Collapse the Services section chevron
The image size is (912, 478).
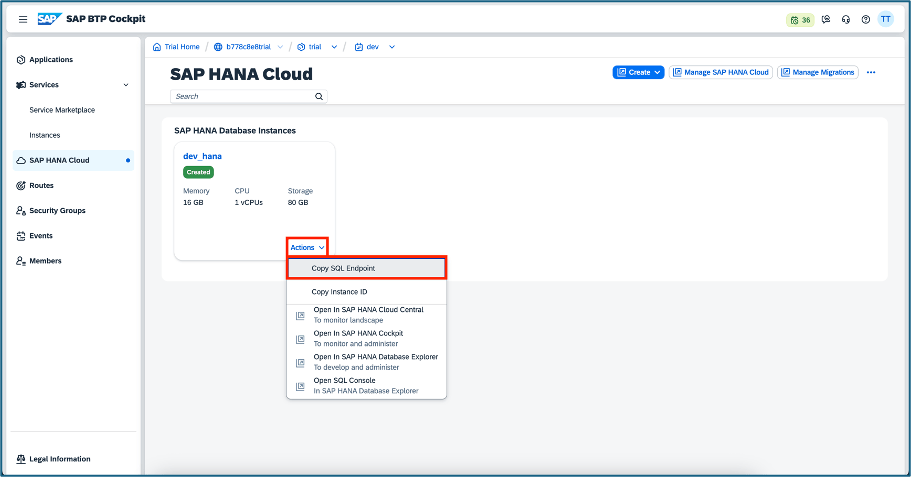click(x=126, y=85)
